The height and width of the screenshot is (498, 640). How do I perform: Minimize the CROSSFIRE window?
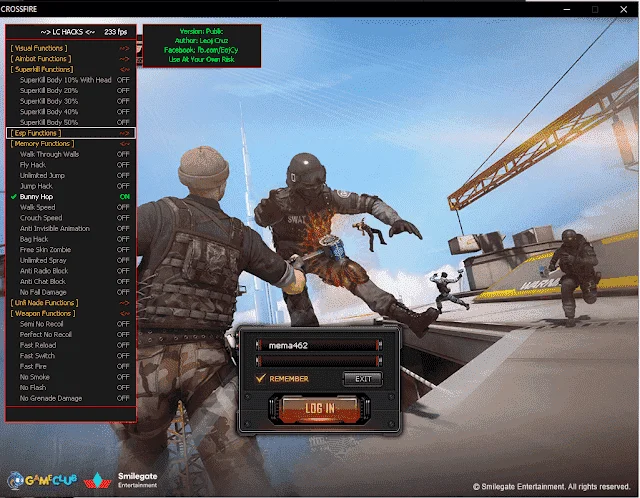coord(567,9)
